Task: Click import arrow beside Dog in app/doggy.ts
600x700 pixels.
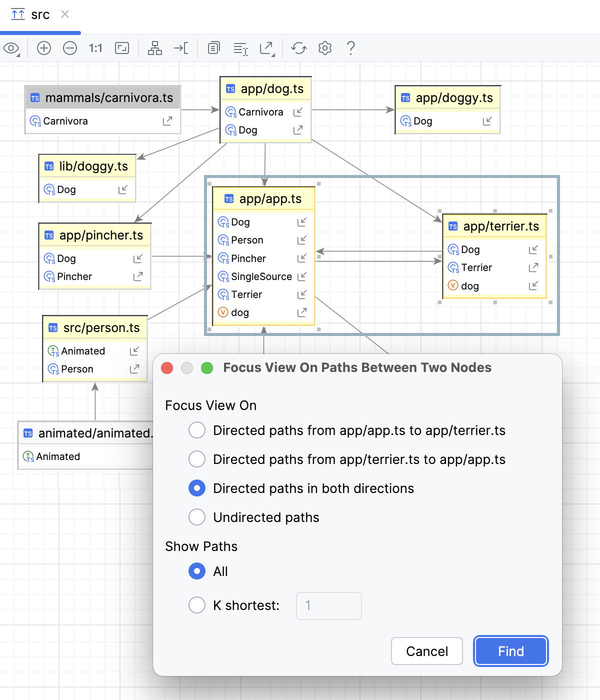Action: coord(487,121)
